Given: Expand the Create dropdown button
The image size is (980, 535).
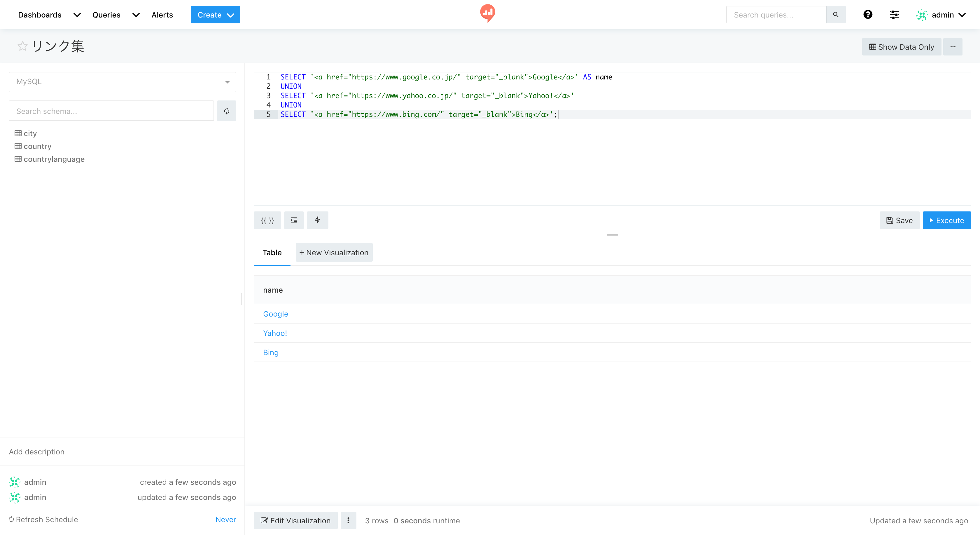Looking at the screenshot, I should point(215,15).
